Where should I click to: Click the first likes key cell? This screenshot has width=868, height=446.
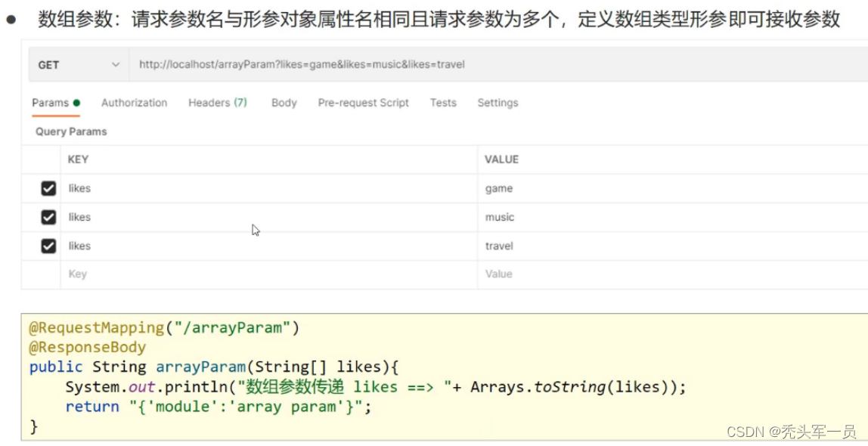point(79,188)
